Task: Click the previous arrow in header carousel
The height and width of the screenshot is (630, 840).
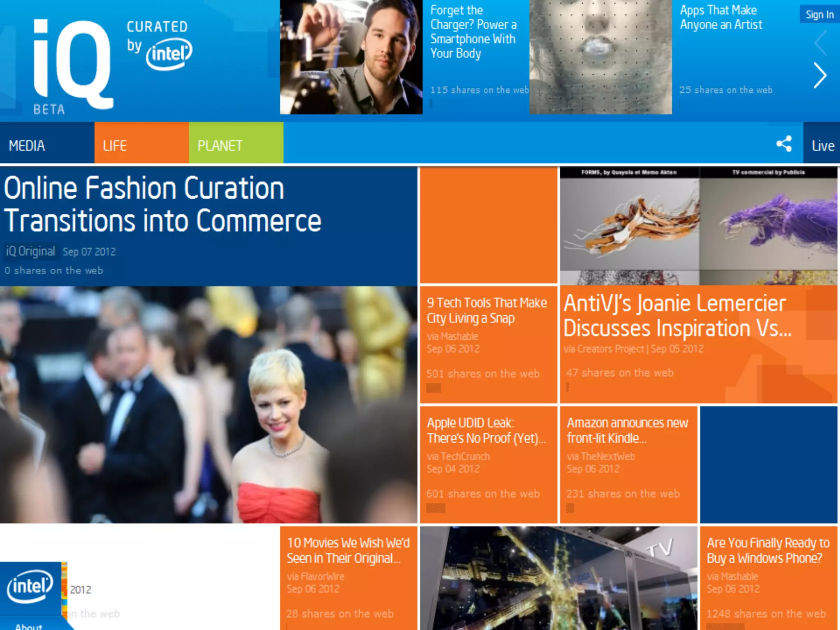Action: point(820,42)
